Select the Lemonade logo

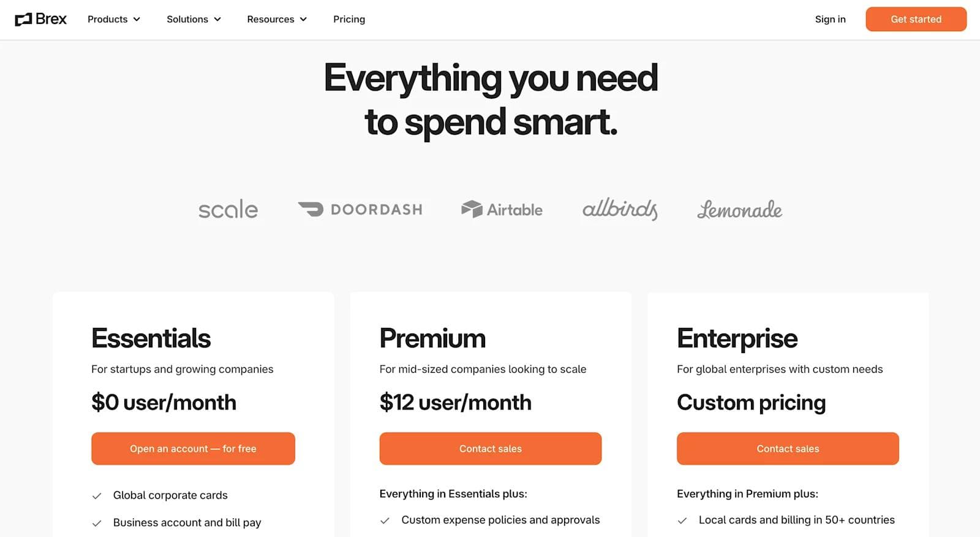[x=739, y=211]
